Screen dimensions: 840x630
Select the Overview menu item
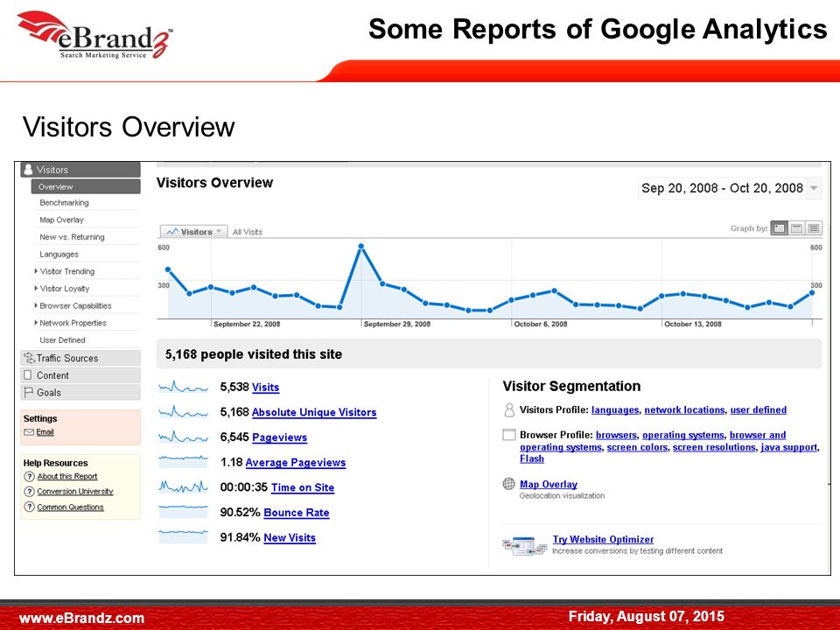(x=86, y=186)
